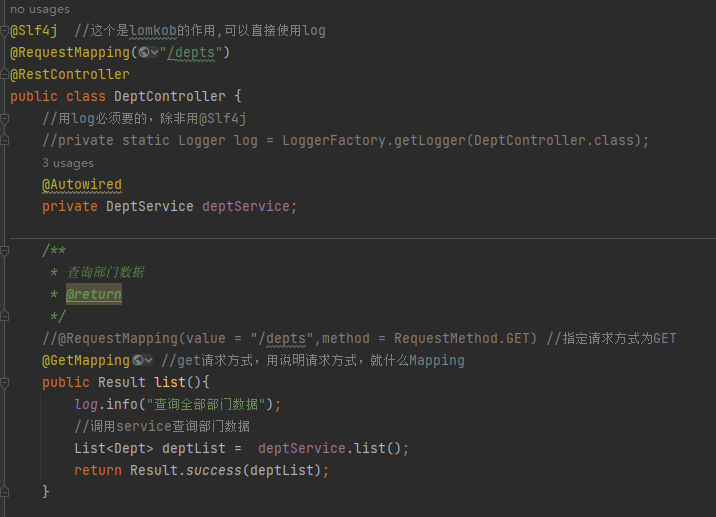Open the chevron dropdown after @RequestMapping globe
This screenshot has height=517, width=716.
coord(154,52)
